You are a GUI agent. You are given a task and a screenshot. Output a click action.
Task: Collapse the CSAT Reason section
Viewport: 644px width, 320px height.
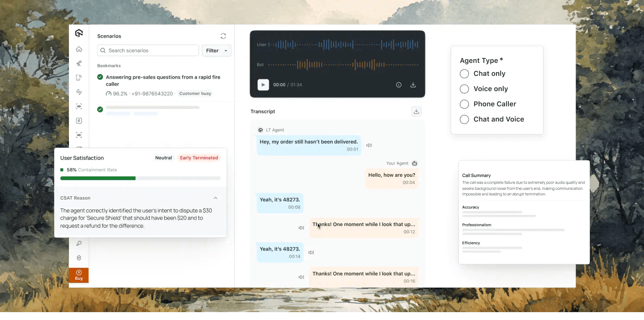click(x=216, y=198)
